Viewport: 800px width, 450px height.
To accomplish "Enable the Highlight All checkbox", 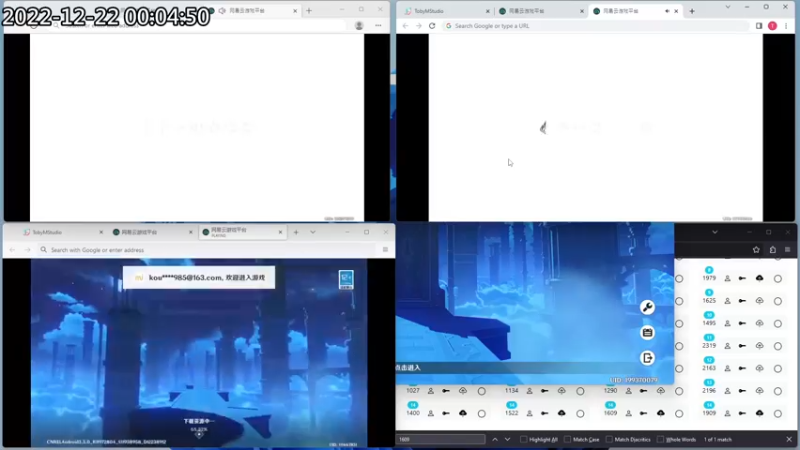I will [x=523, y=439].
